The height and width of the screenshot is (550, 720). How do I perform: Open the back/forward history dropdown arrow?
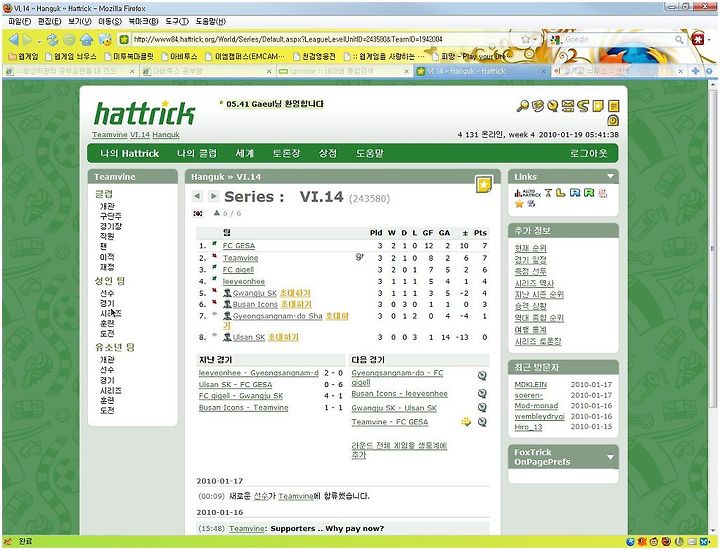point(39,42)
